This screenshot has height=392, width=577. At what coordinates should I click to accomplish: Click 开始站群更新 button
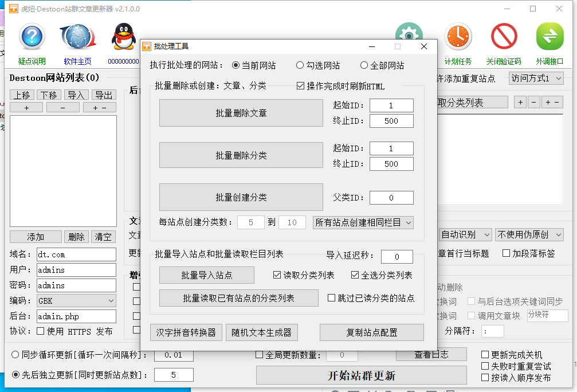point(362,375)
